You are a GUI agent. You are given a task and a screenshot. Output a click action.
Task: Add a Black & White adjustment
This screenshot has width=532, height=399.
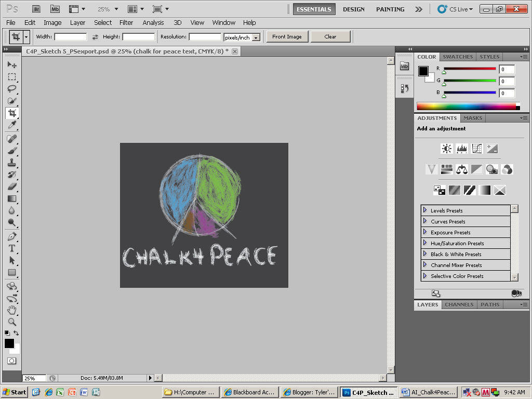coord(476,169)
